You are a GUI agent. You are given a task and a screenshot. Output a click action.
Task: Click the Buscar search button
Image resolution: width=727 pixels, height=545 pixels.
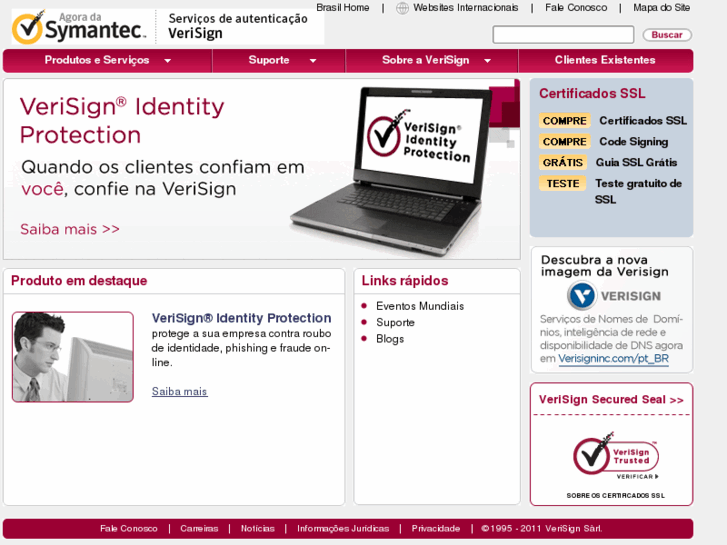667,35
